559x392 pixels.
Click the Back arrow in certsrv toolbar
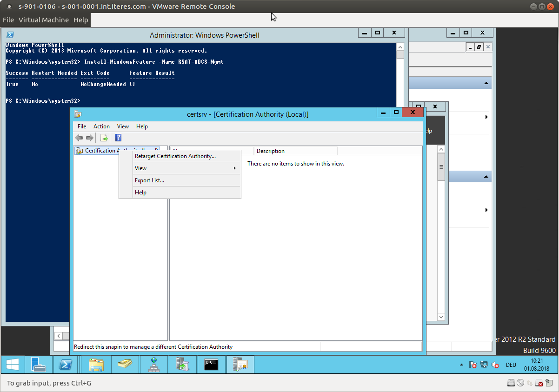click(x=79, y=138)
